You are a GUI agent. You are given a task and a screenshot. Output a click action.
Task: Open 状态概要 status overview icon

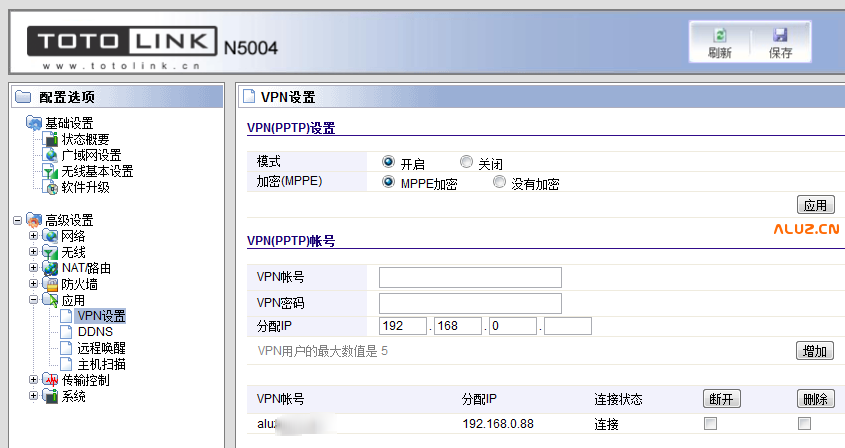coord(51,139)
